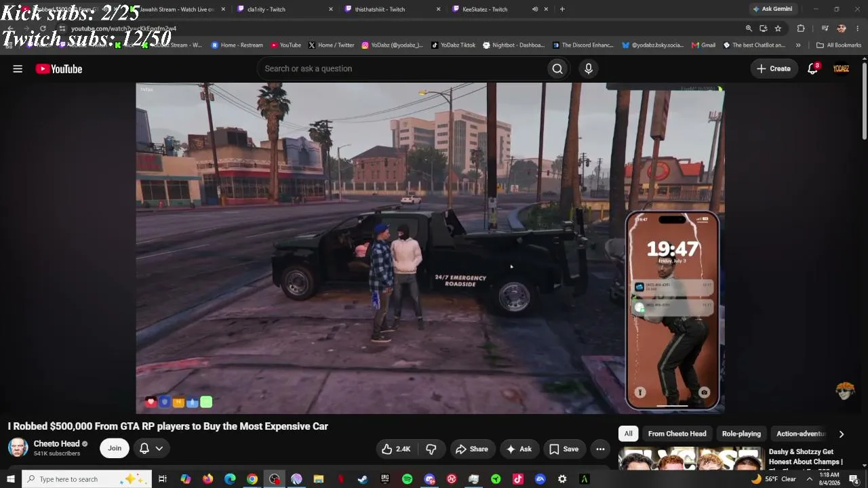Open Firefox from the taskbar
Screen dimensions: 868x488
pyautogui.click(x=208, y=479)
